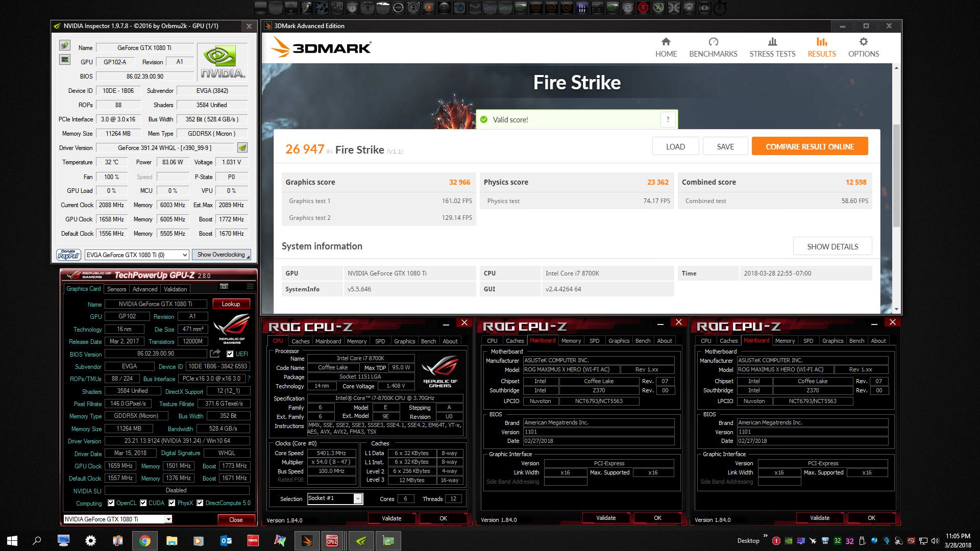The width and height of the screenshot is (980, 551).
Task: Open GPU-Z hamburger menu
Action: pyautogui.click(x=250, y=286)
